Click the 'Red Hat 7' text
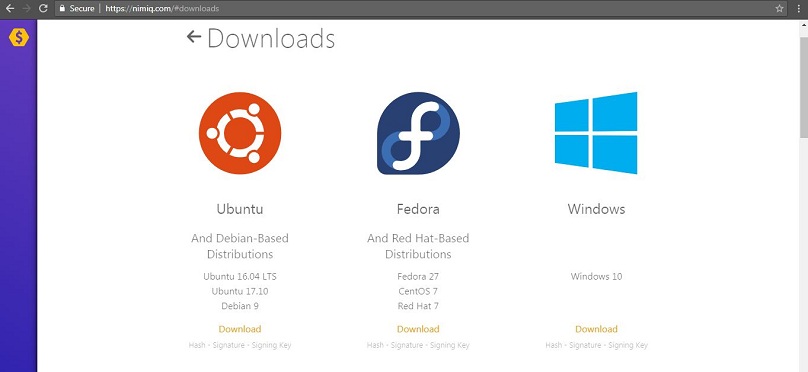The width and height of the screenshot is (808, 372). pyautogui.click(x=418, y=306)
